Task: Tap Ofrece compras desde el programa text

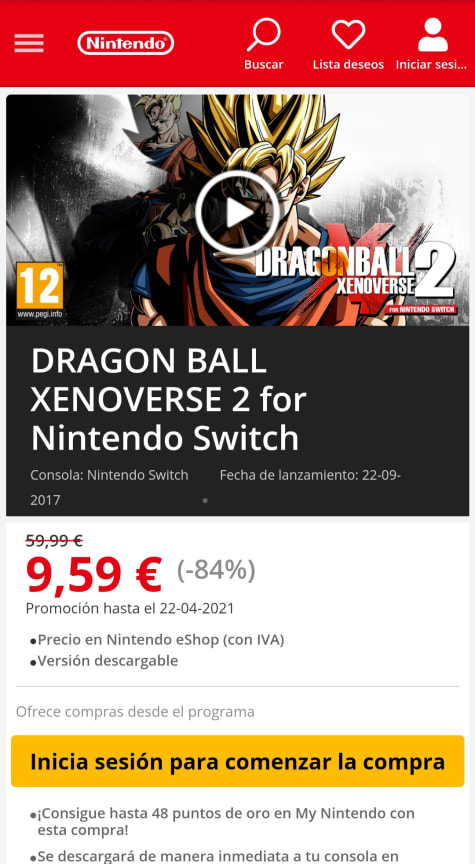Action: (x=135, y=711)
